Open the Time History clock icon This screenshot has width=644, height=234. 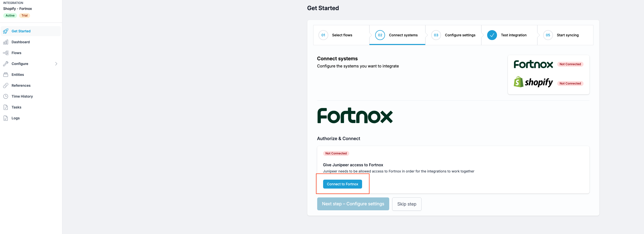6,96
